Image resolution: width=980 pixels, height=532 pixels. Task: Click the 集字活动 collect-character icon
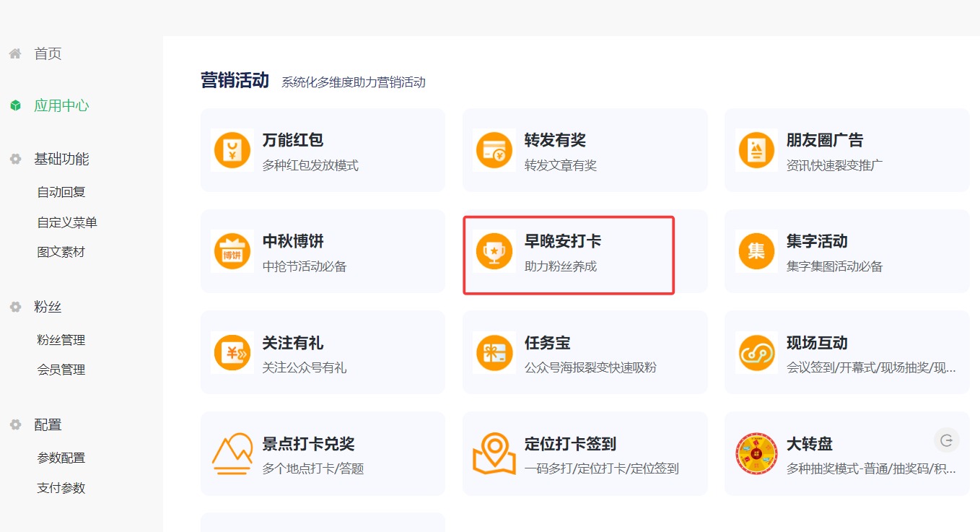pyautogui.click(x=756, y=251)
